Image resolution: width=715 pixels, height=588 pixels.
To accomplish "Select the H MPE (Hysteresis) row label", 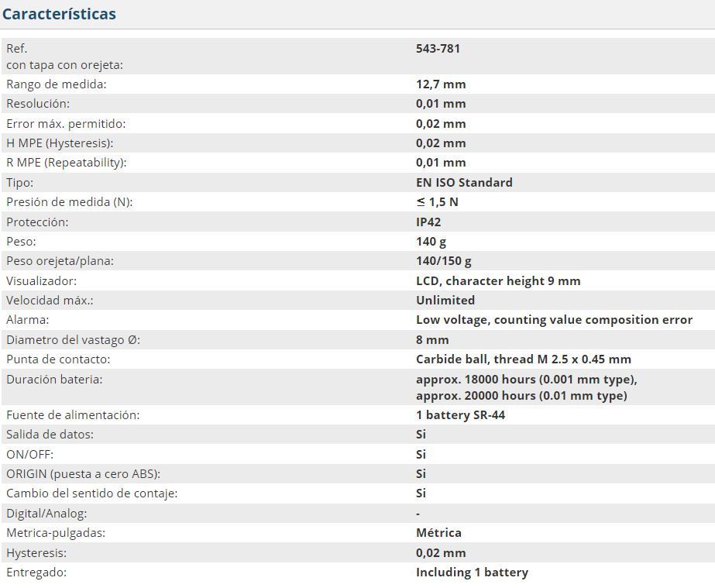I will pos(60,143).
